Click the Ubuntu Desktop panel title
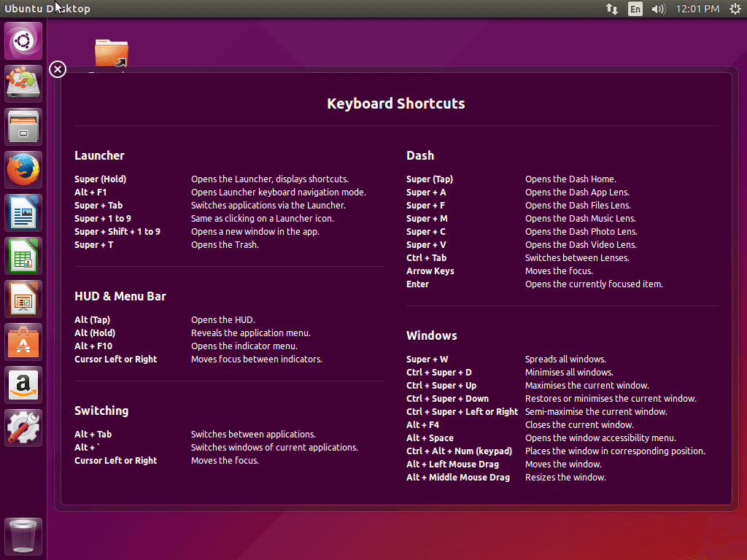The width and height of the screenshot is (747, 560). tap(47, 9)
